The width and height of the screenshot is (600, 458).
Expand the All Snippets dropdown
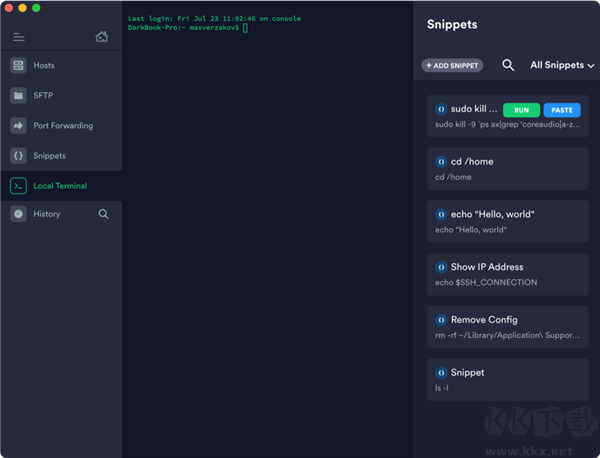pos(562,65)
